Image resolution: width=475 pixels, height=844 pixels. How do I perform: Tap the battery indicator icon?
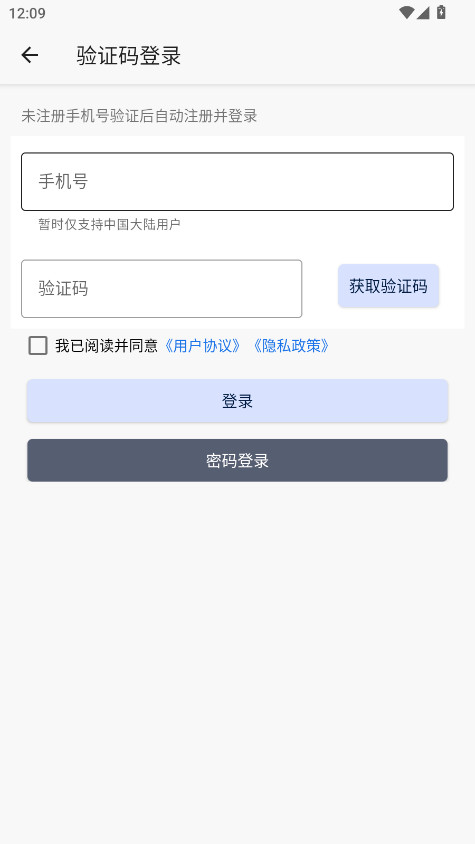tap(441, 12)
